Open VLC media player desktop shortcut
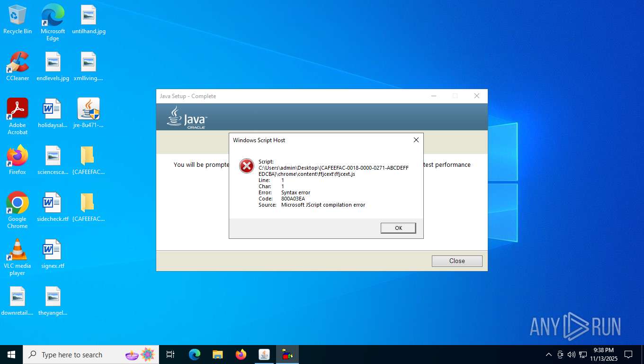The image size is (644, 364). pyautogui.click(x=18, y=257)
